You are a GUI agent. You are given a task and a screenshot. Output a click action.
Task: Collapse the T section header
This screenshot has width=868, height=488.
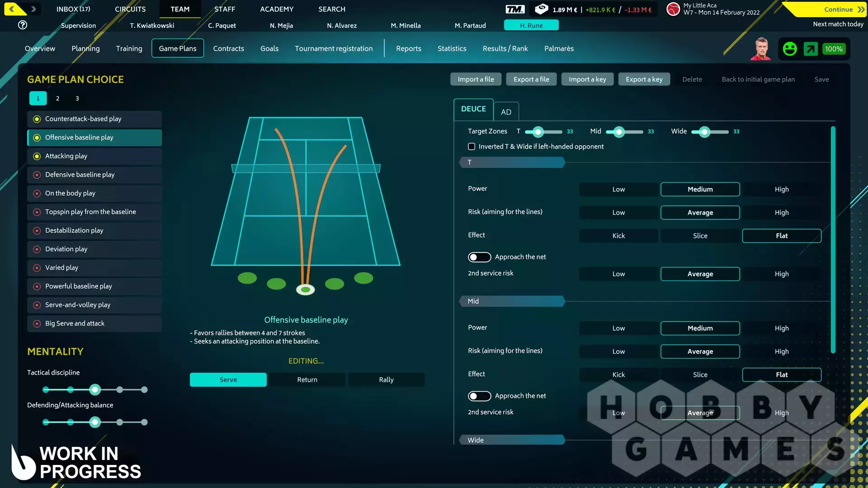(512, 162)
